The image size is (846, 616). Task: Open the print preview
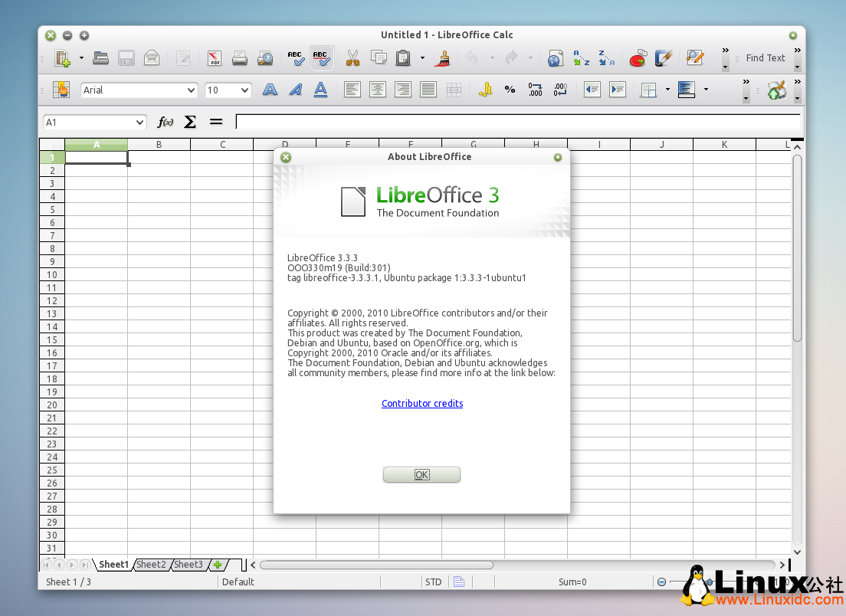pyautogui.click(x=265, y=58)
